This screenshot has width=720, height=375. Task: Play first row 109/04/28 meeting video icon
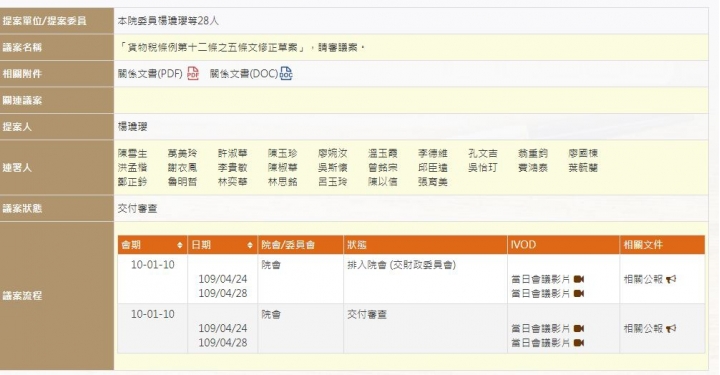579,293
